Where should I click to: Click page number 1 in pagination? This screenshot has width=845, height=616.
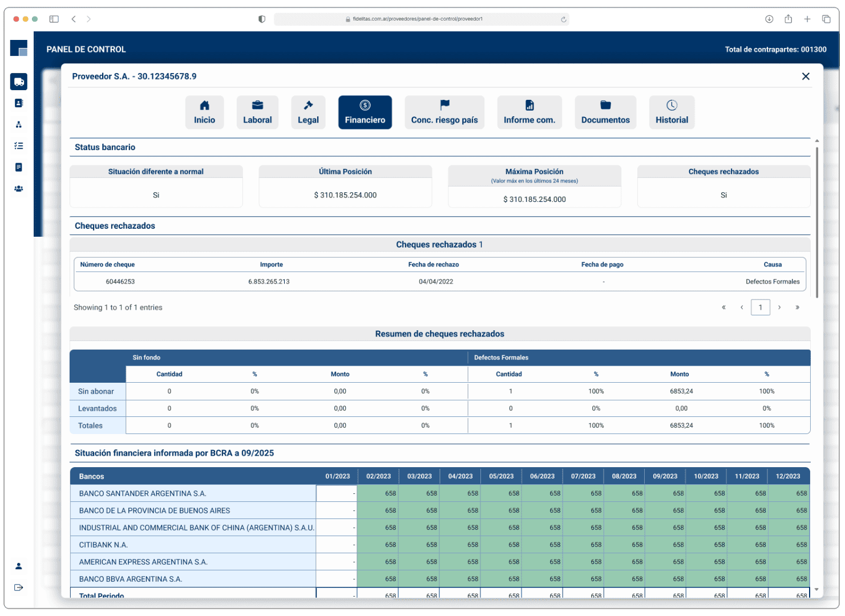pos(760,307)
